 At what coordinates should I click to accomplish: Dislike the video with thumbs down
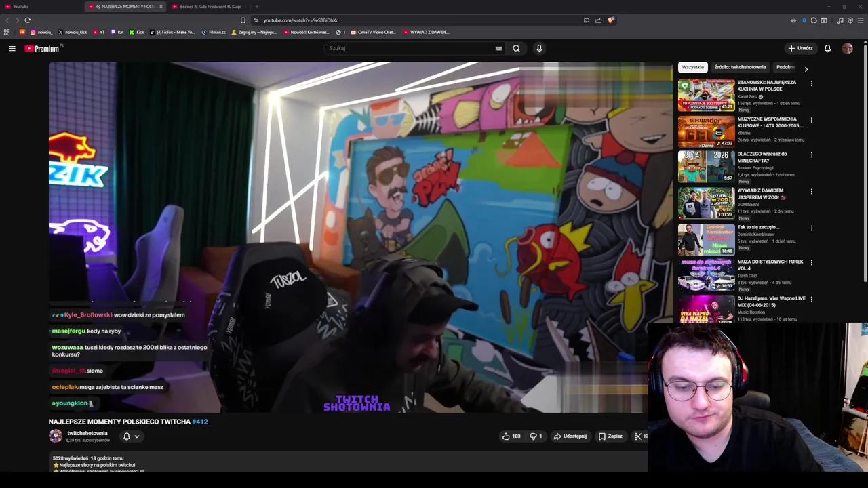click(536, 436)
